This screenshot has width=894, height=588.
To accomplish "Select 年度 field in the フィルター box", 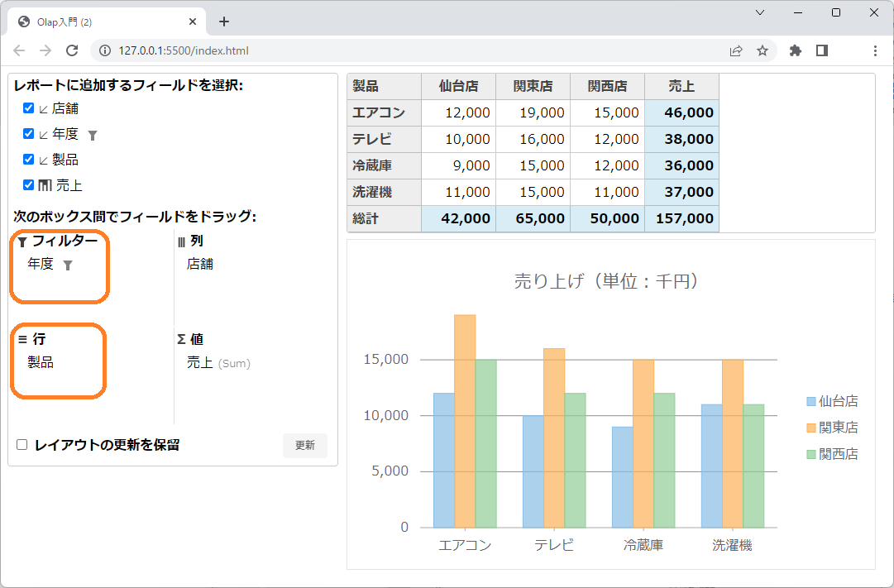I will [41, 264].
